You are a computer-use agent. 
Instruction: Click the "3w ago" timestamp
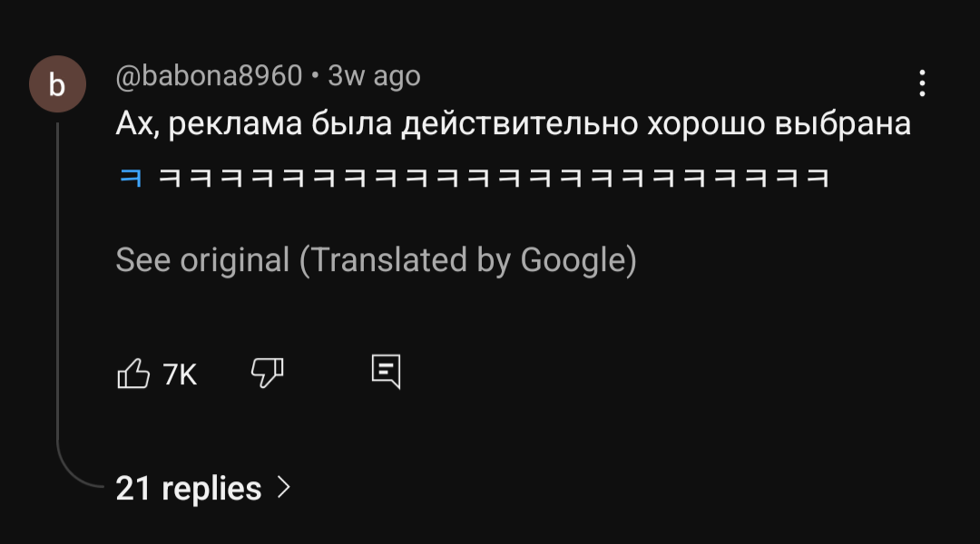pos(374,76)
